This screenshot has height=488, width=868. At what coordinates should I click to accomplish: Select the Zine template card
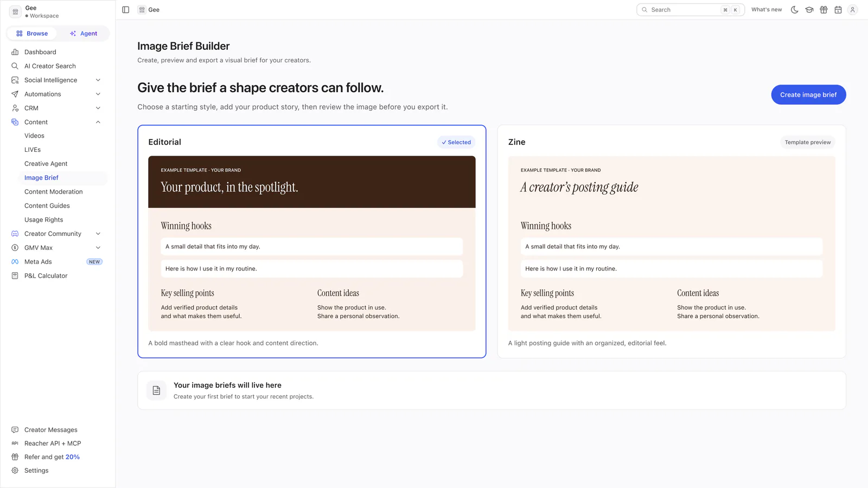coord(672,242)
